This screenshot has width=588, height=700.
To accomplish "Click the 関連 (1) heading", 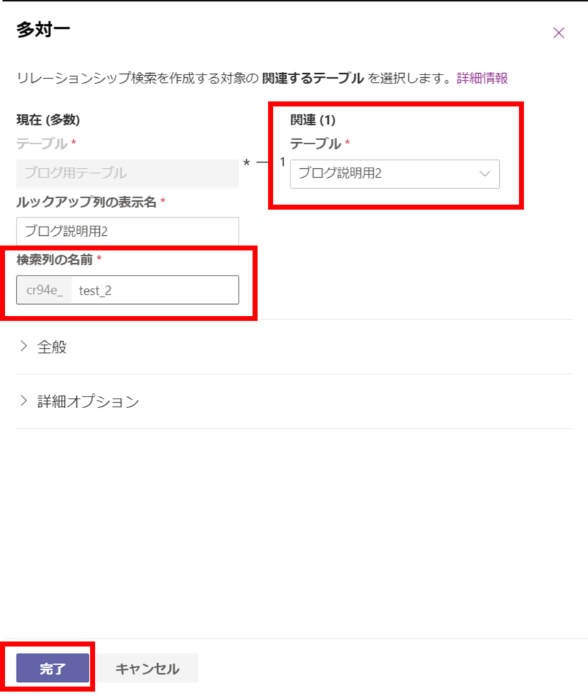I will click(313, 120).
